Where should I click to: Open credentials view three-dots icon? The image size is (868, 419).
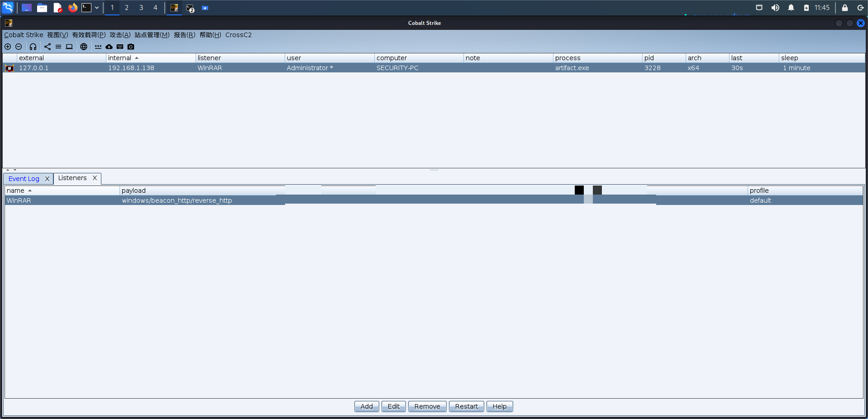point(98,47)
